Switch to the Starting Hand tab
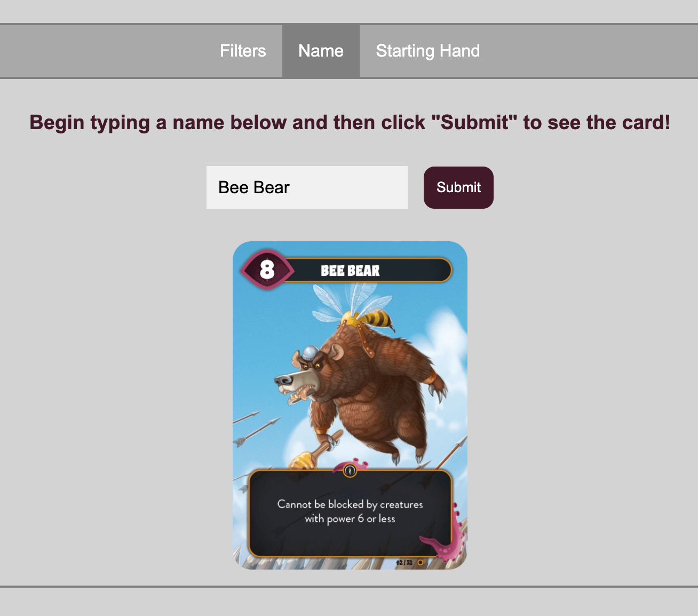 tap(428, 51)
